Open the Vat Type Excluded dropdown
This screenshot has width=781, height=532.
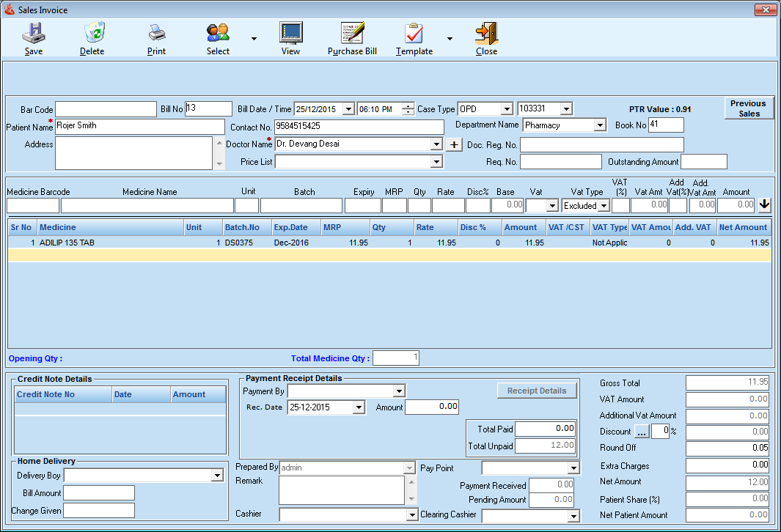click(x=604, y=206)
